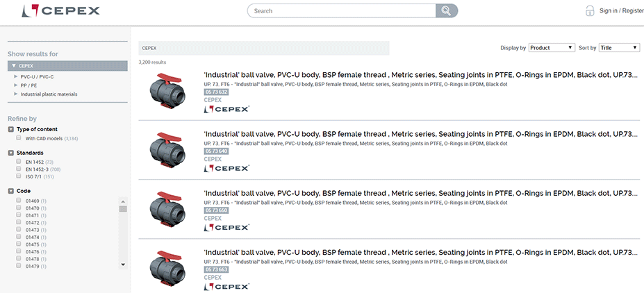Open Sign in / Register link
The height and width of the screenshot is (293, 644).
pyautogui.click(x=621, y=10)
